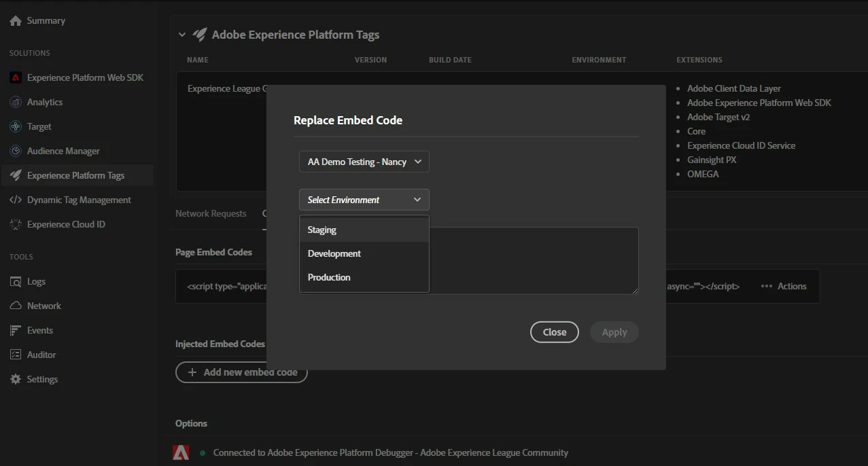Switch to the Network Requests tab

[x=211, y=213]
